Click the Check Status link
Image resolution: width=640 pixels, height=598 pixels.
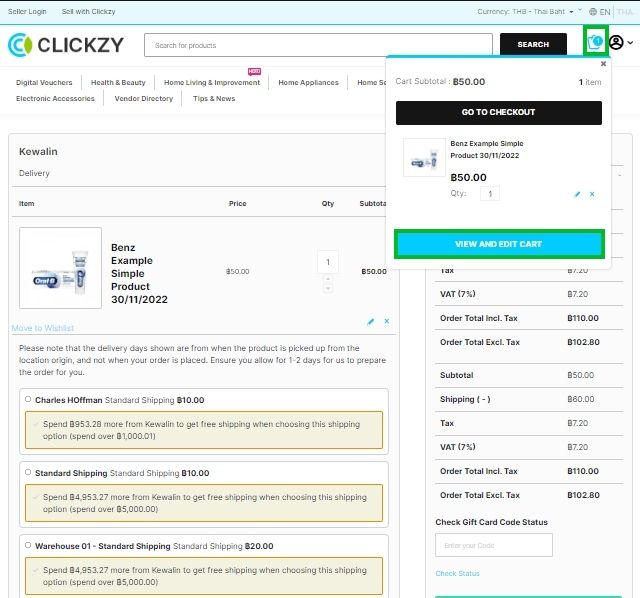[457, 573]
